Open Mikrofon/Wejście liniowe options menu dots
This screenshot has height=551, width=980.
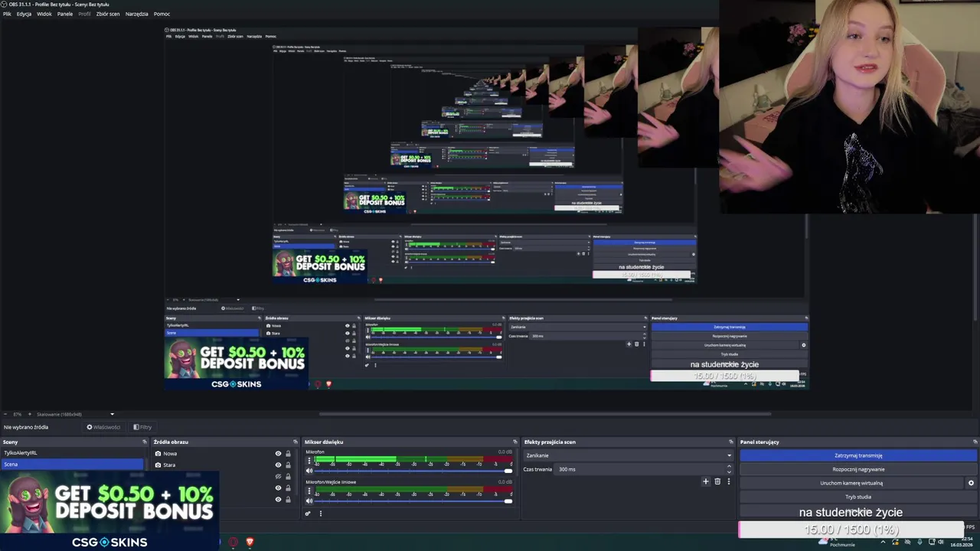[309, 491]
